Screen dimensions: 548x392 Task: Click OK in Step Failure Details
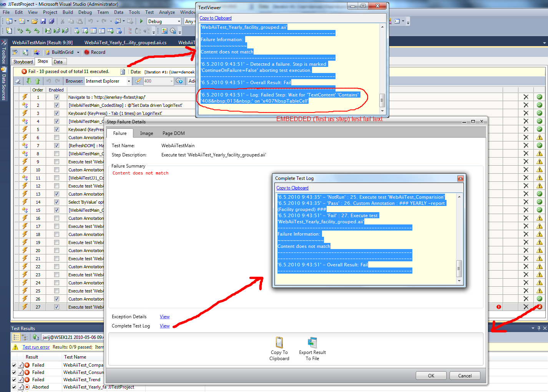431,375
